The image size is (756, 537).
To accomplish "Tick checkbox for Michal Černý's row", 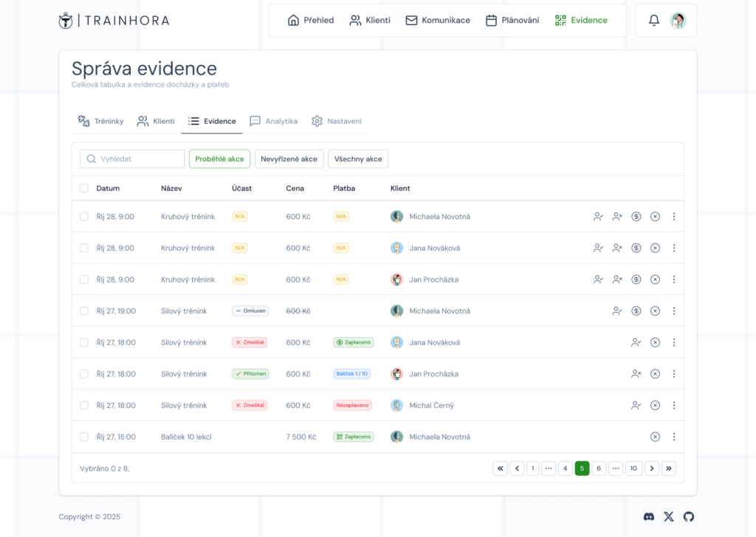I will coord(84,406).
